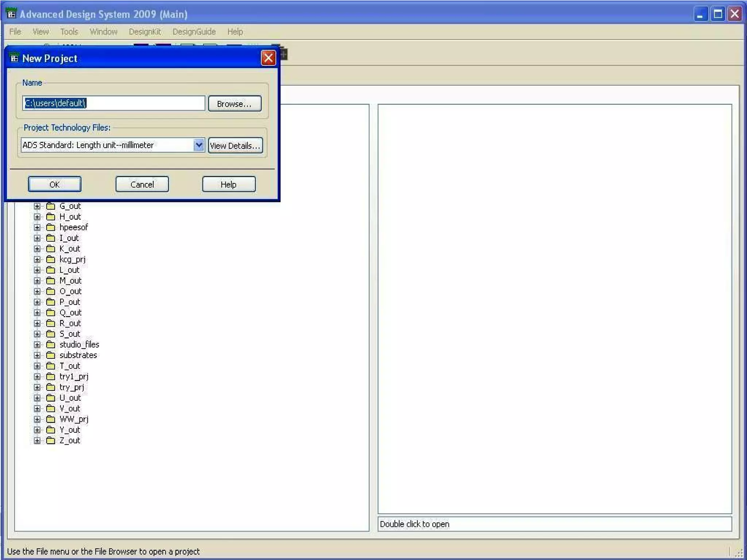747x560 pixels.
Task: Click the WW_prj folder icon
Action: click(x=51, y=419)
